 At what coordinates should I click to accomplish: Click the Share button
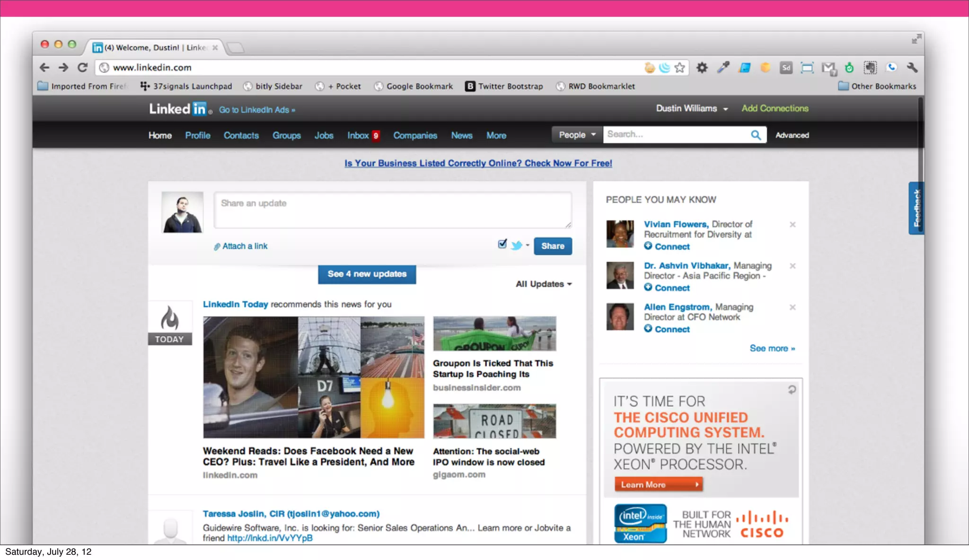[553, 246]
